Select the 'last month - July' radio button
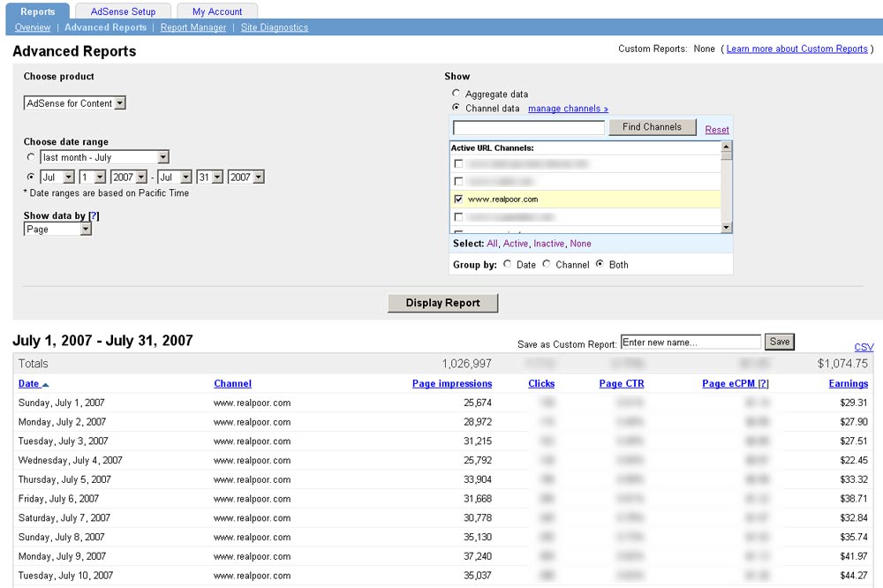 (32, 157)
